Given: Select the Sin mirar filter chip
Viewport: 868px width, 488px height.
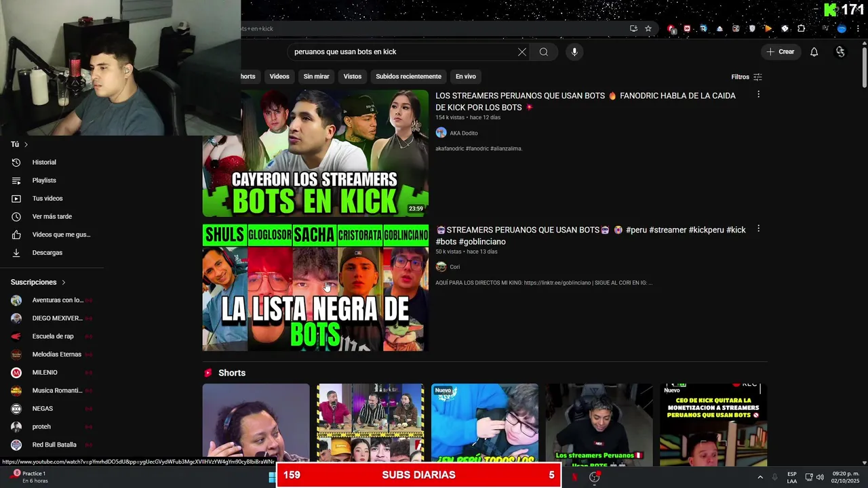Looking at the screenshot, I should (316, 77).
